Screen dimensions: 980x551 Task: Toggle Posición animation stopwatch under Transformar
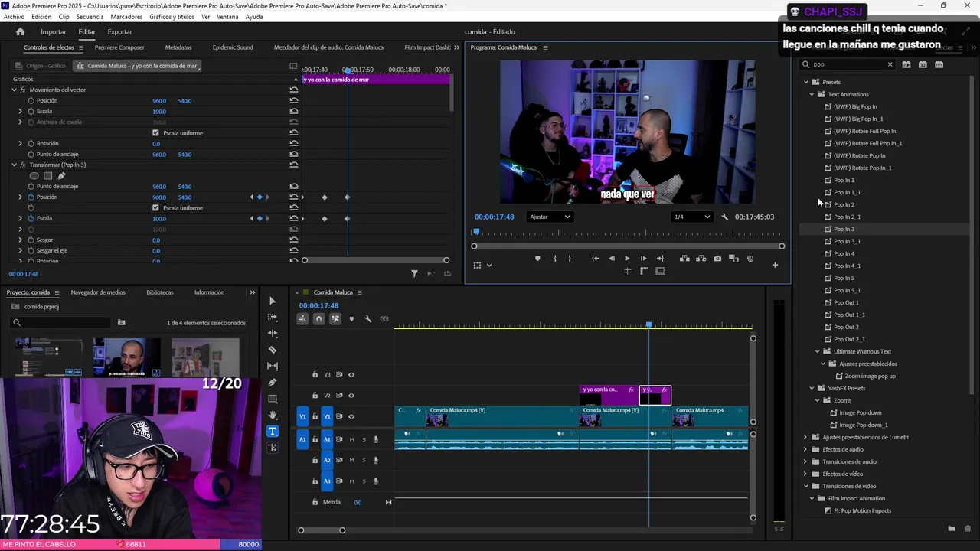tap(31, 197)
